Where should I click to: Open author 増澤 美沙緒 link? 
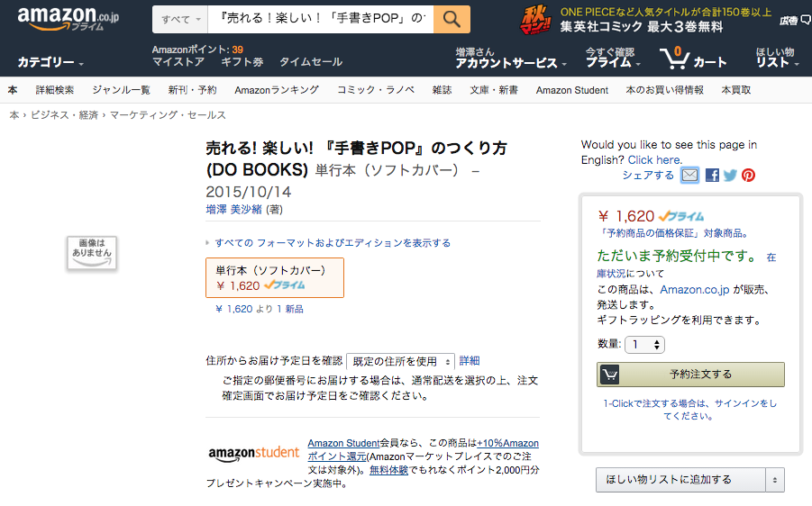(x=233, y=209)
